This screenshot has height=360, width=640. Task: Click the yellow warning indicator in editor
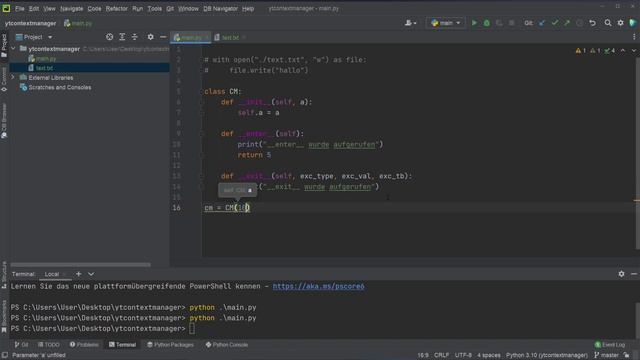click(580, 51)
